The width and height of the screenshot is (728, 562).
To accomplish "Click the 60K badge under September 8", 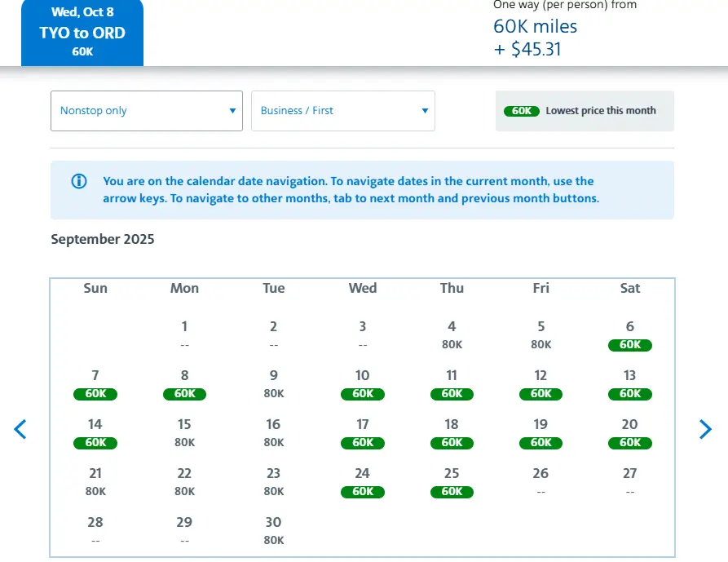I will click(184, 394).
